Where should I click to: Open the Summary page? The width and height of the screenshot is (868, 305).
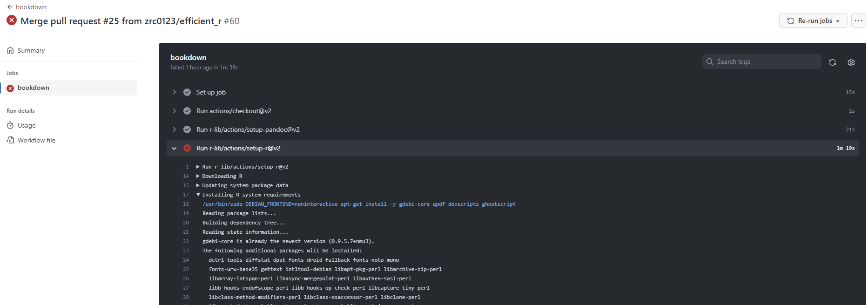pos(31,50)
